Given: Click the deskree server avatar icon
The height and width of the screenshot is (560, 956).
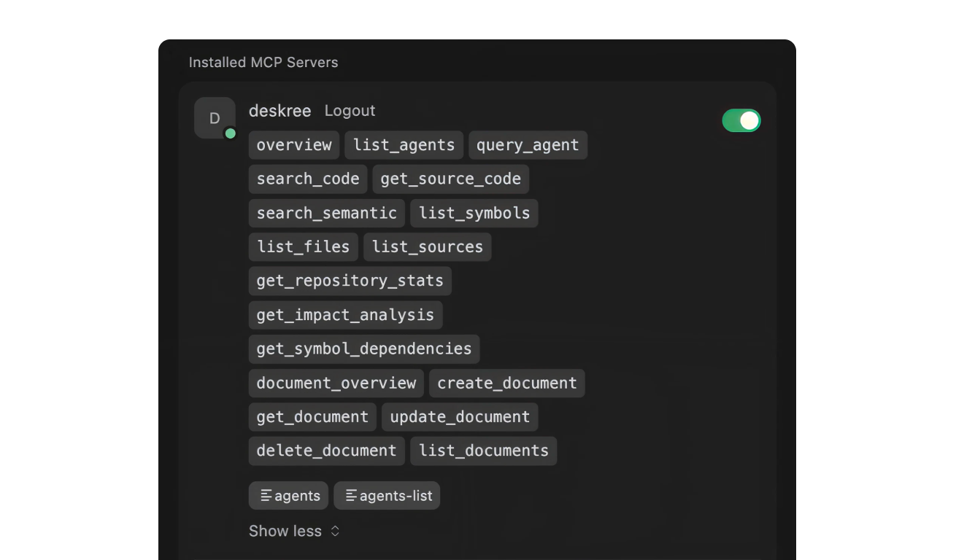Looking at the screenshot, I should pos(215,118).
